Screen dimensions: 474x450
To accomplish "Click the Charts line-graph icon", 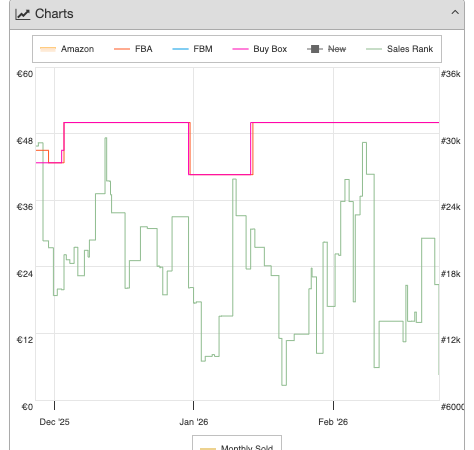I will pyautogui.click(x=22, y=14).
